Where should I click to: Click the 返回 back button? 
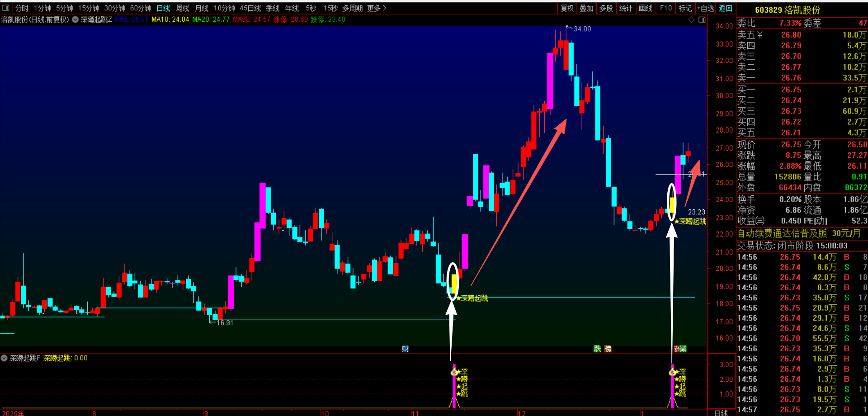(x=726, y=8)
